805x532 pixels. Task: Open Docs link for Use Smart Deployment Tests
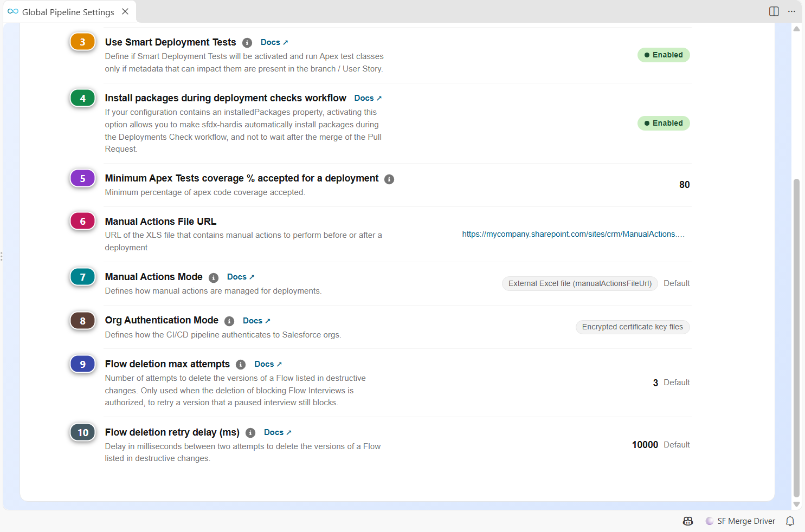pos(274,42)
